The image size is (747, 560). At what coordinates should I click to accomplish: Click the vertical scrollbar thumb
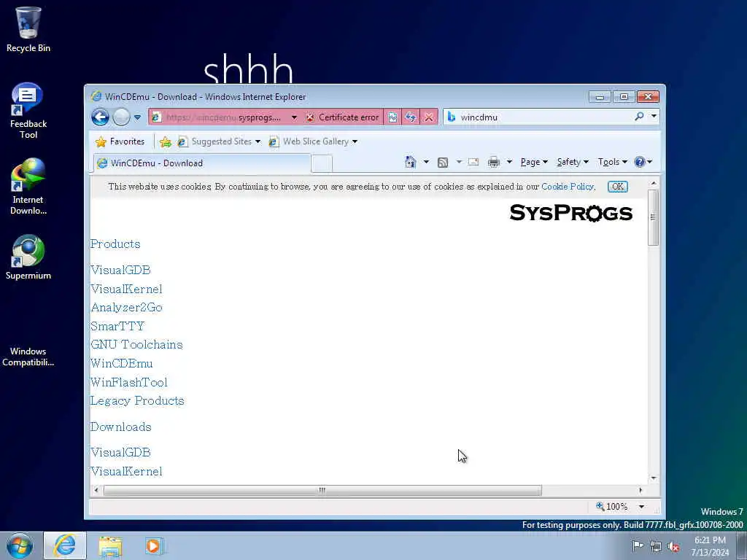[x=653, y=217]
